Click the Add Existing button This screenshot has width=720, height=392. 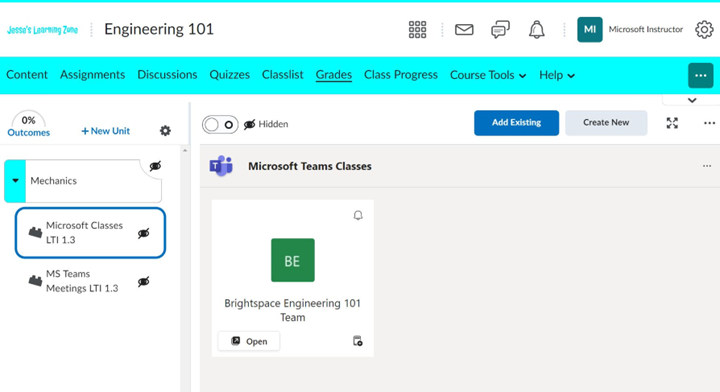517,123
